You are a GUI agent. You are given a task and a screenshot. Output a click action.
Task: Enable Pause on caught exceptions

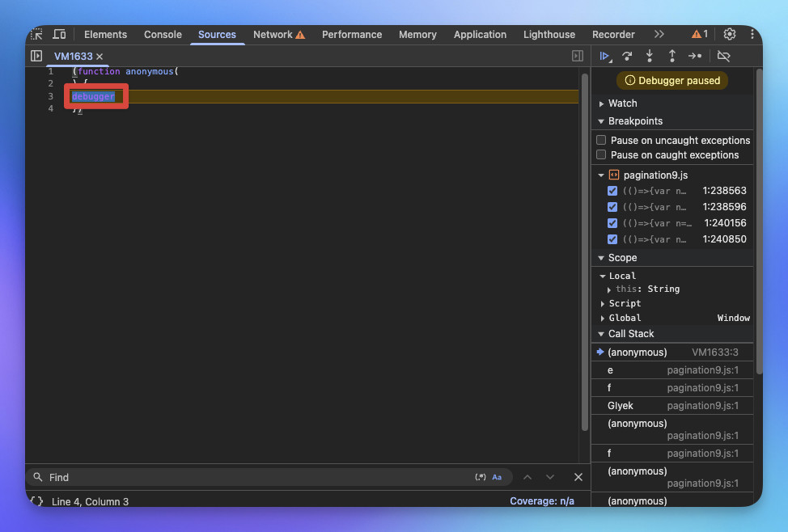(x=601, y=154)
